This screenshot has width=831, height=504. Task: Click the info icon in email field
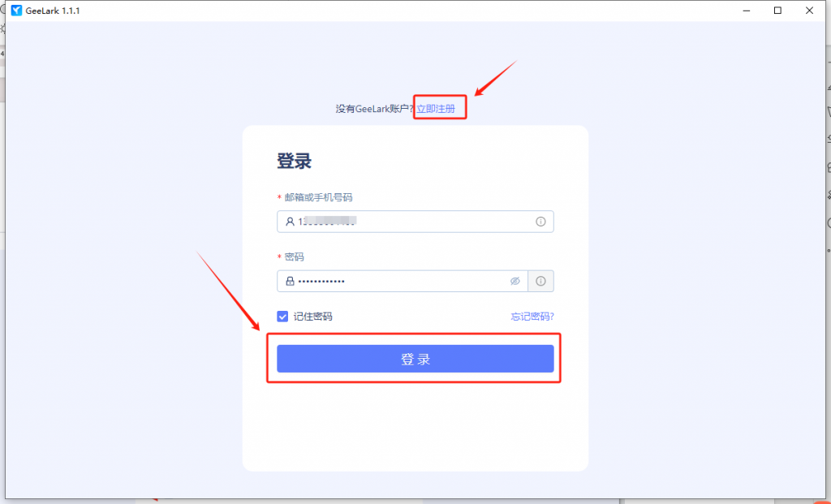540,222
